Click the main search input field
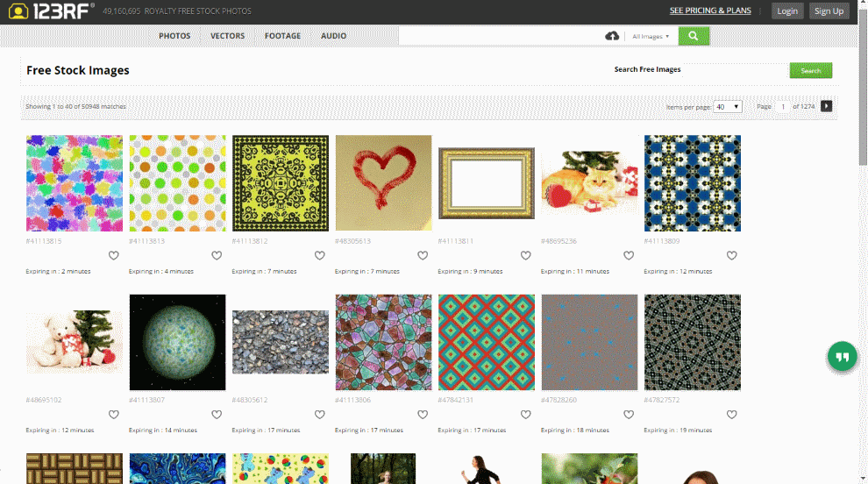Viewport: 868px width, 484px height. pyautogui.click(x=501, y=36)
